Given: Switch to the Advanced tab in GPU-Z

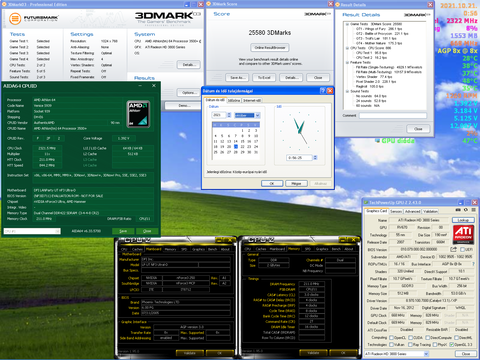Looking at the screenshot, I should click(413, 211).
